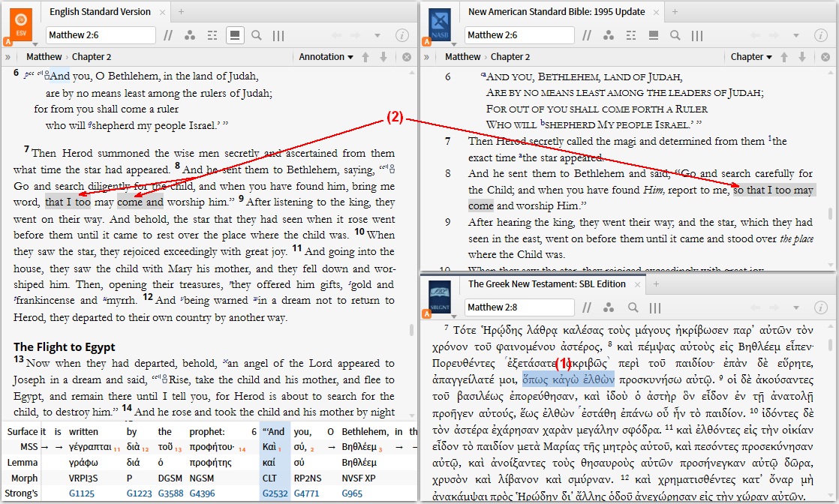This screenshot has width=839, height=504.
Task: Click the ESV reference box showing Matthew 2:6
Action: (x=101, y=35)
